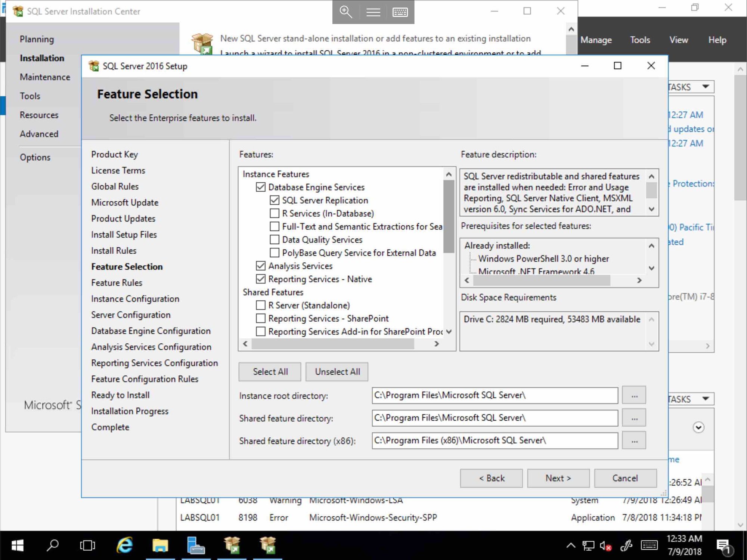747x560 pixels.
Task: Expand the circled chevron in Server Manager
Action: pyautogui.click(x=698, y=427)
